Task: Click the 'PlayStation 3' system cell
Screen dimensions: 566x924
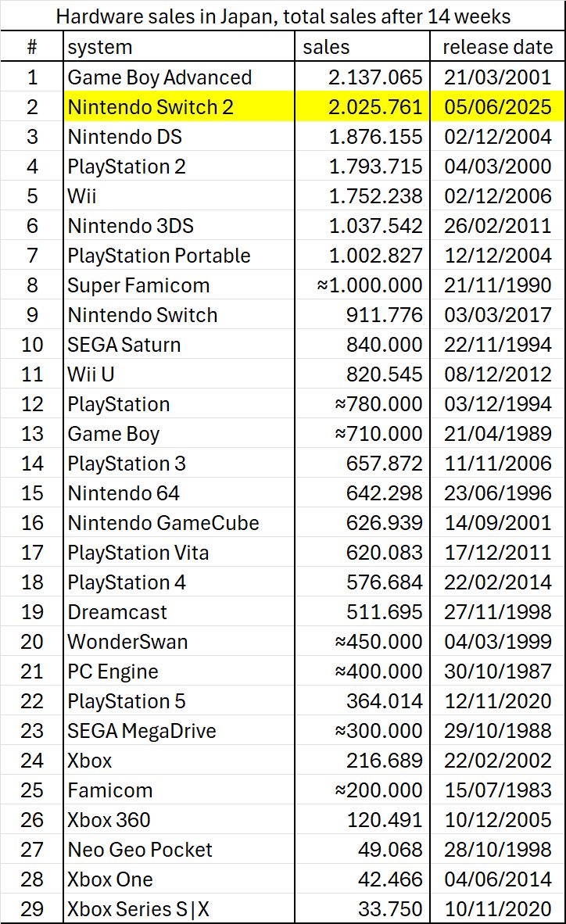Action: coord(179,464)
